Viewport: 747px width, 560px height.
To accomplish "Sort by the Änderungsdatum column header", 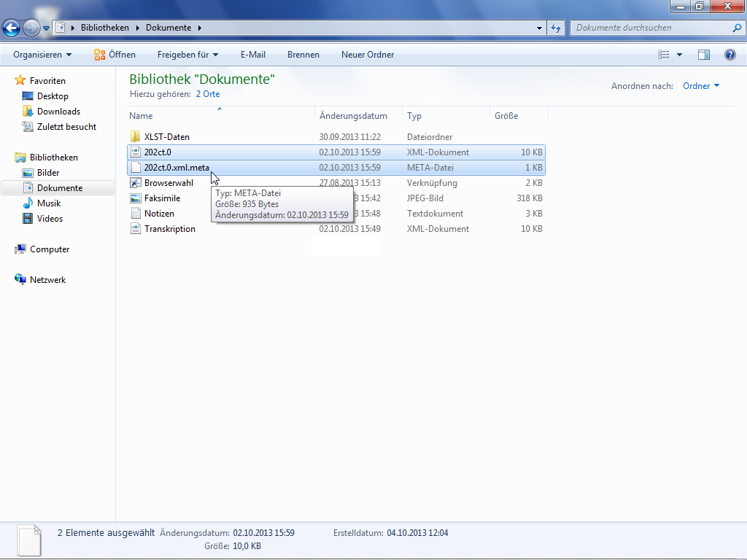I will 353,116.
